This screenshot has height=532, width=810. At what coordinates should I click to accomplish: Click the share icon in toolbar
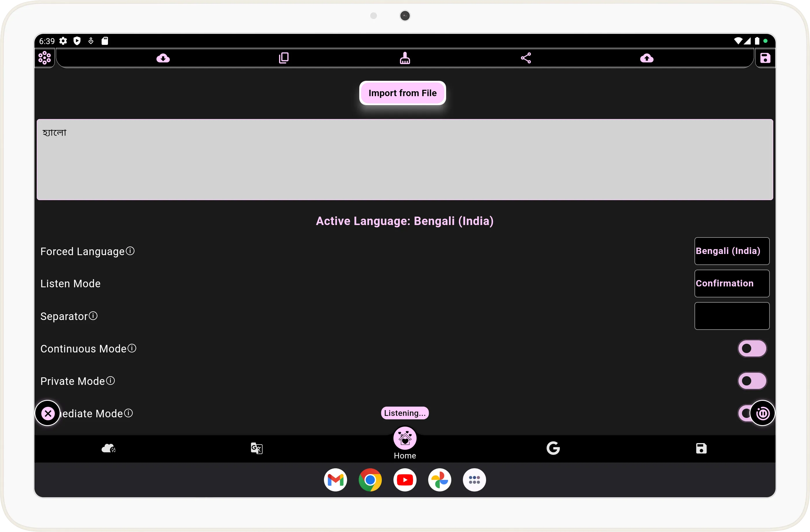[x=525, y=58]
